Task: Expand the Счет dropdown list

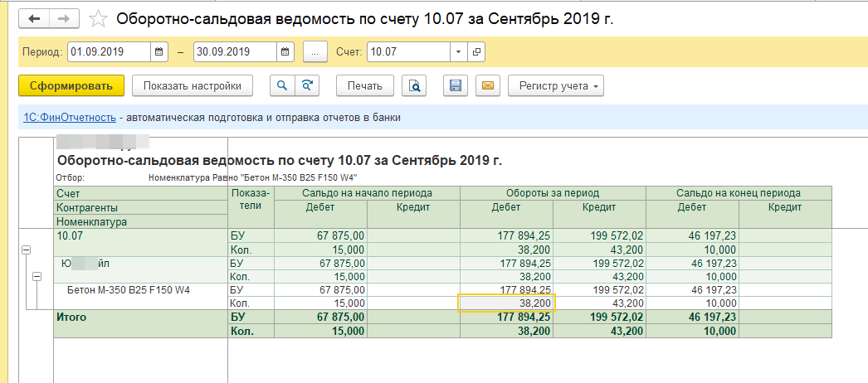Action: [459, 52]
